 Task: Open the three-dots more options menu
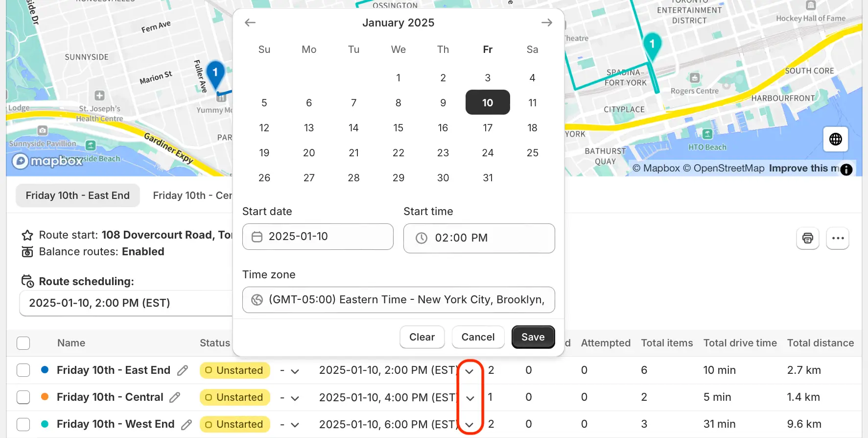point(838,238)
